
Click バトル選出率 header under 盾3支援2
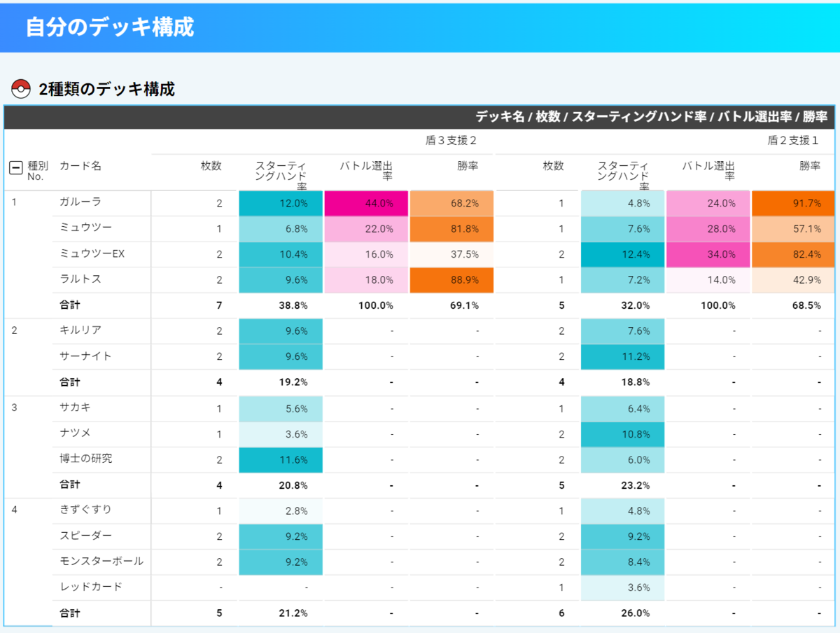click(x=366, y=171)
